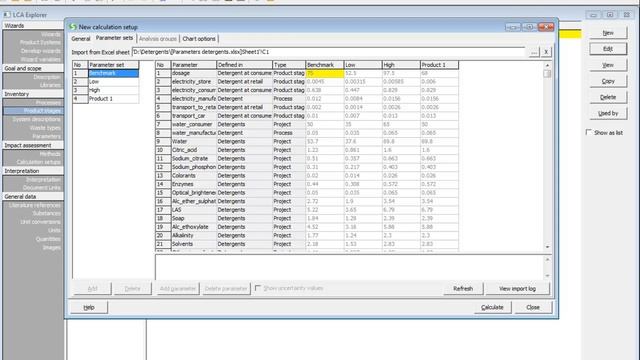Select the water_consumer parameter cell
640x360 pixels.
(193, 124)
